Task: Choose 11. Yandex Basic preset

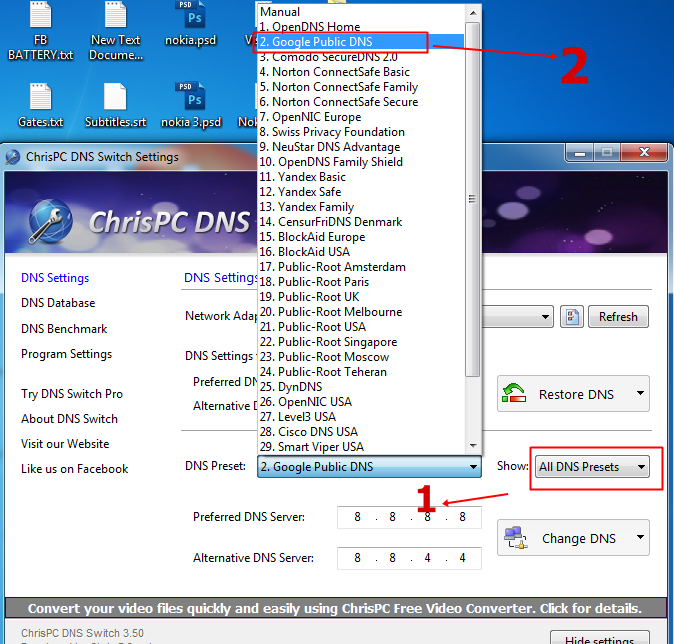Action: 361,177
